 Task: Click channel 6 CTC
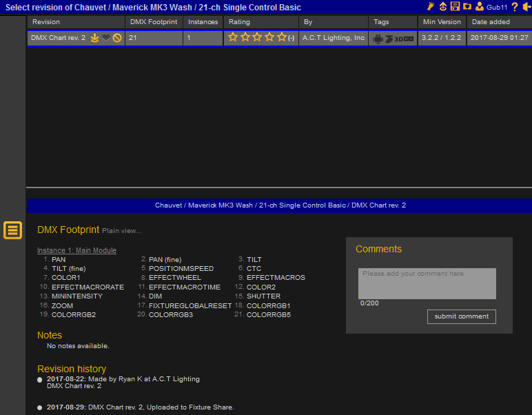click(254, 268)
